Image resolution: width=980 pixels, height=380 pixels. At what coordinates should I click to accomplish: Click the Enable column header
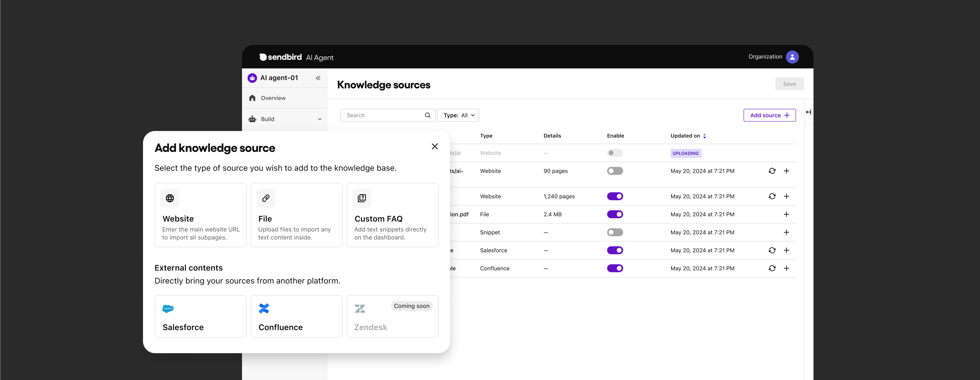pos(615,136)
